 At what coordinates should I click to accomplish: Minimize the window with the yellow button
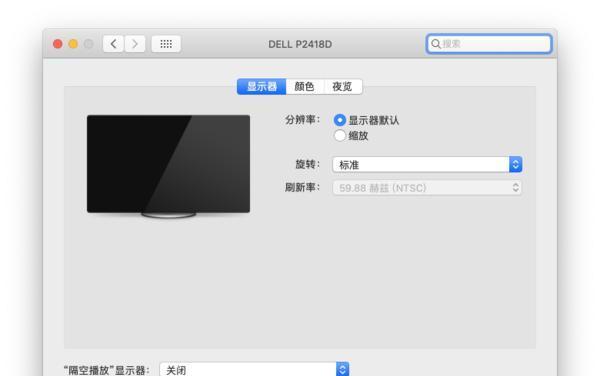point(73,44)
